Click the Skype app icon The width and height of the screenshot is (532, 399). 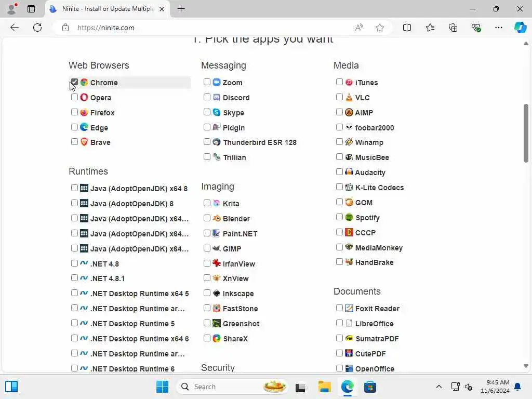pos(217,112)
